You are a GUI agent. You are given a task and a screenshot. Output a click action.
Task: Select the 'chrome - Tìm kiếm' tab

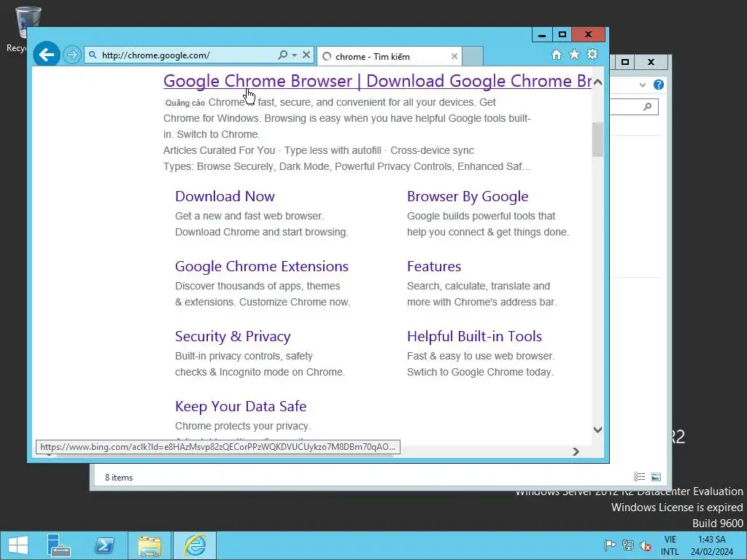pyautogui.click(x=390, y=57)
